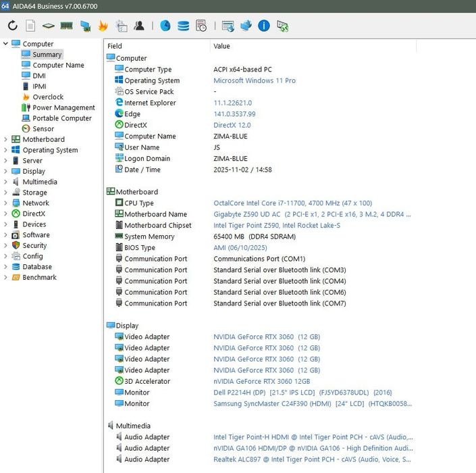
Task: Expand the Motherboard tree node
Action: pos(5,139)
